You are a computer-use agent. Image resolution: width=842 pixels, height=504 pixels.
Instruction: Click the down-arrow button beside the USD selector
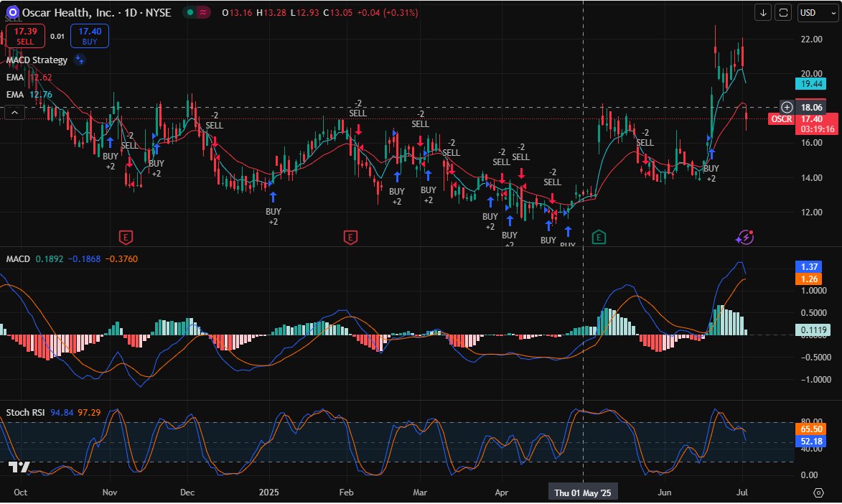click(x=762, y=12)
